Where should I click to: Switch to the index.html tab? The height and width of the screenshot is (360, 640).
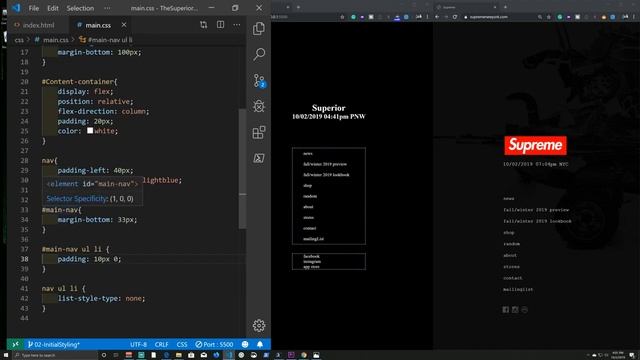(35, 25)
